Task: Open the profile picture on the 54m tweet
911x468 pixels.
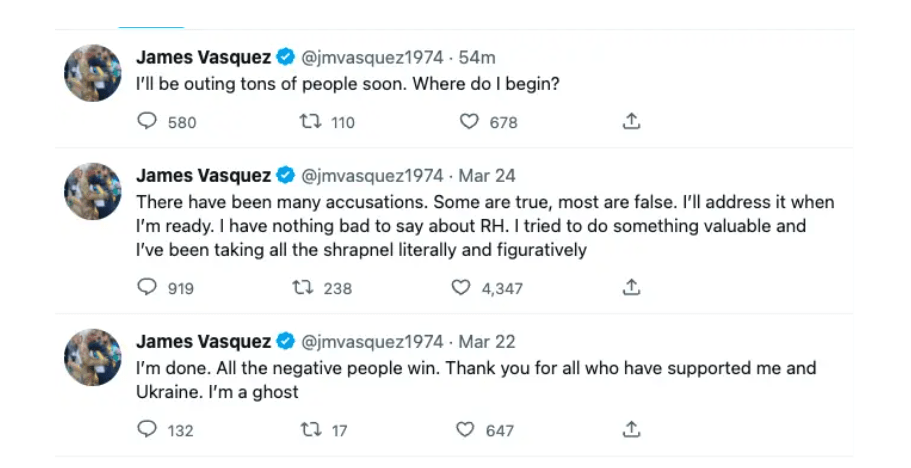Action: (93, 73)
